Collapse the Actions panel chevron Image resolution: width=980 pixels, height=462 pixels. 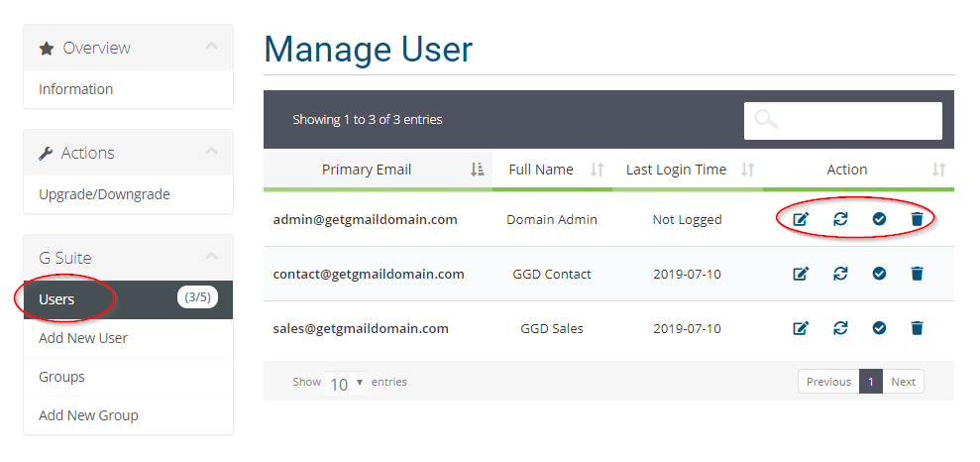point(212,152)
